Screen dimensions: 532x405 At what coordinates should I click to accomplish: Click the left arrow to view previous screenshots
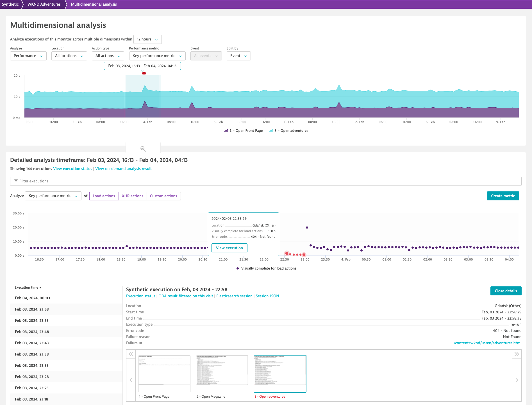(x=131, y=380)
